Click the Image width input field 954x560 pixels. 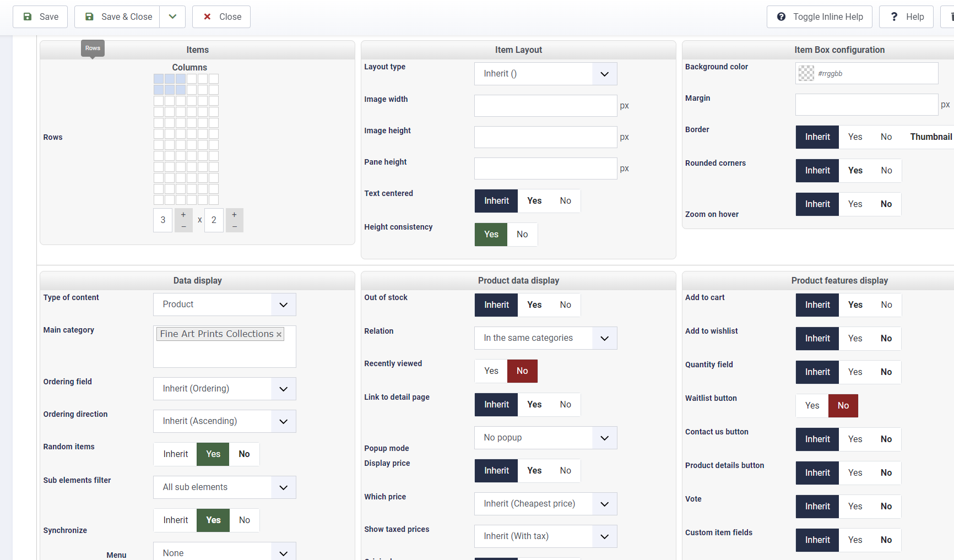546,106
